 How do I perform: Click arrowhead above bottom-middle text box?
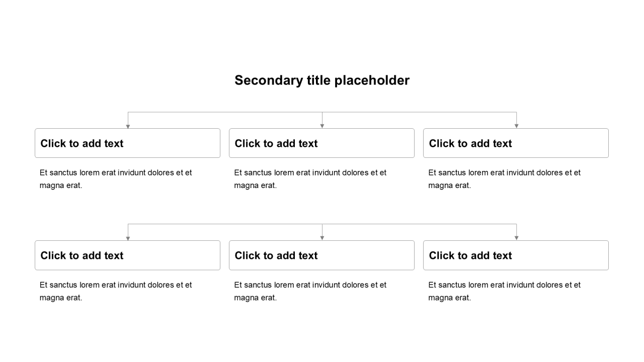click(x=322, y=238)
